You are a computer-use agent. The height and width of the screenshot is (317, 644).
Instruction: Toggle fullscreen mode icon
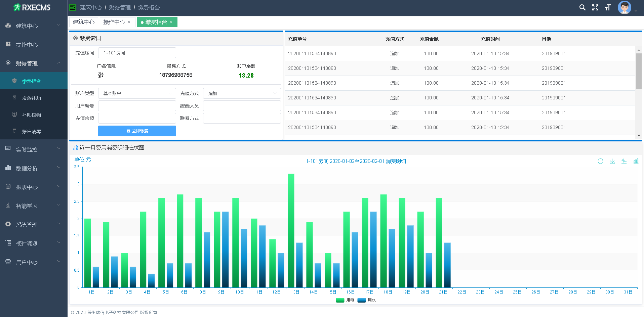(595, 7)
